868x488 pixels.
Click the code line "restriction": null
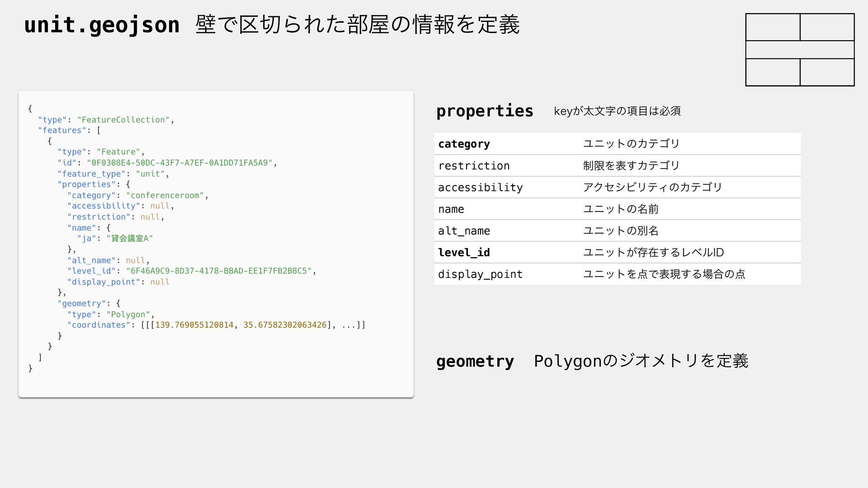[x=115, y=217]
